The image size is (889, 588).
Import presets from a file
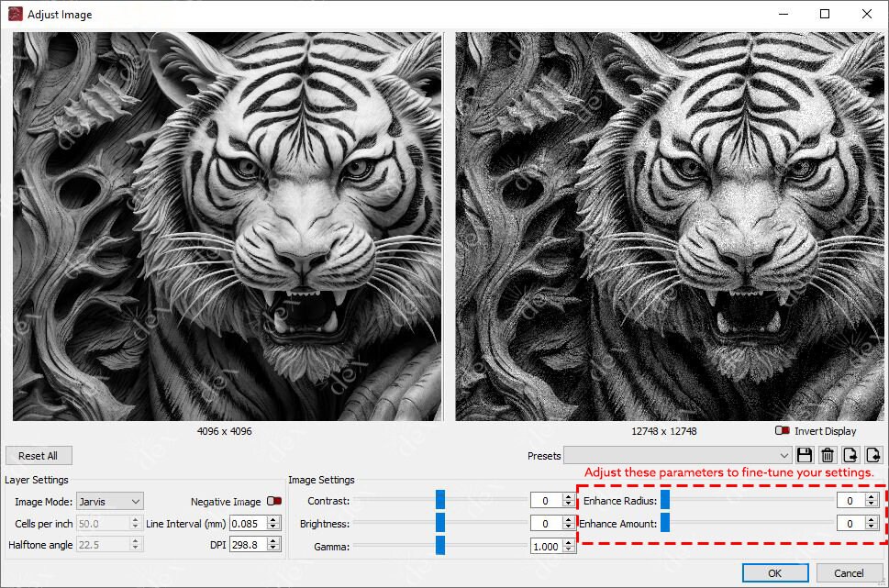[872, 455]
